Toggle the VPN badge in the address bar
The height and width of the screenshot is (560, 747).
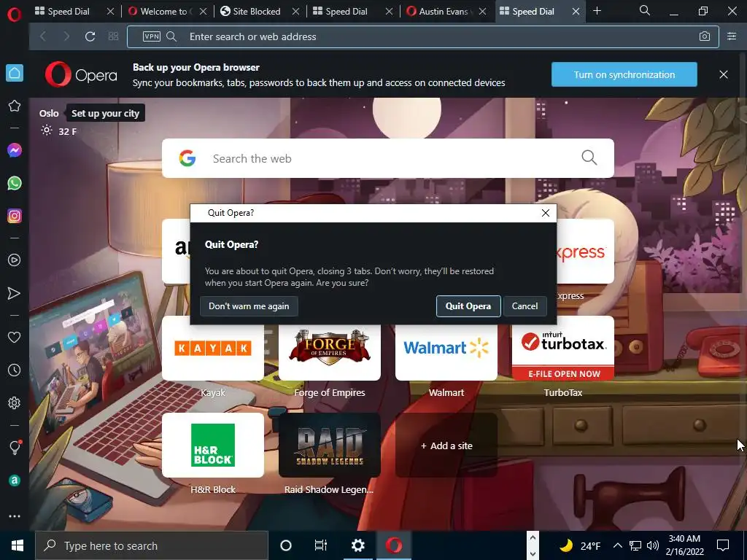(152, 36)
